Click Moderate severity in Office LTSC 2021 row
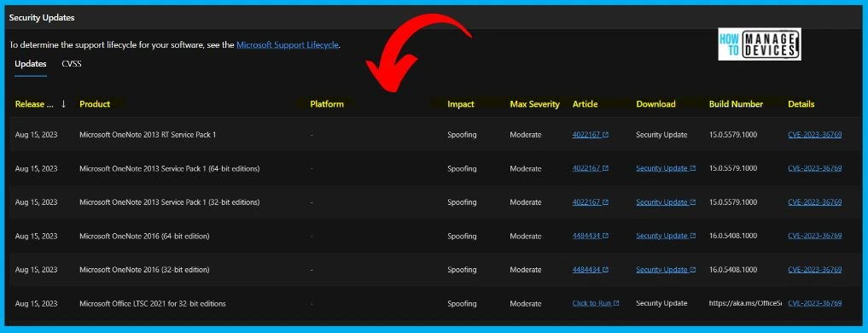This screenshot has height=333, width=868. [x=526, y=304]
